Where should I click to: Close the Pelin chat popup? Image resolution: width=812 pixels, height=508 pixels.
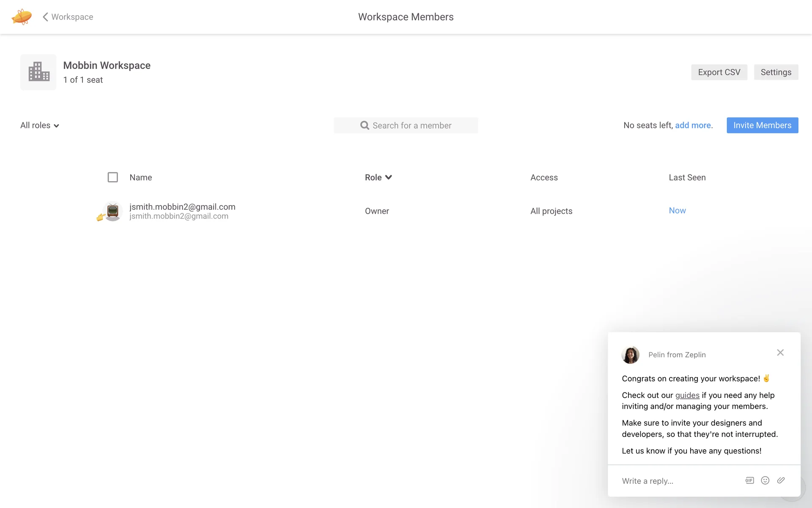click(x=780, y=353)
